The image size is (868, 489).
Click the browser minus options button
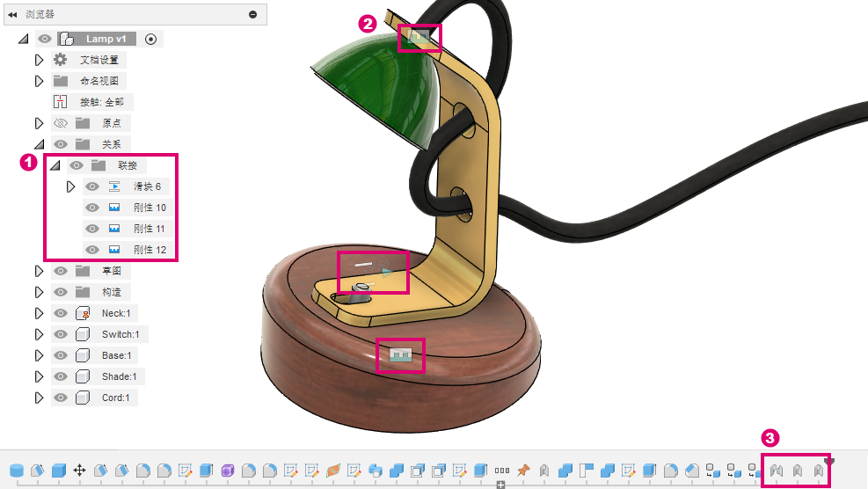coord(253,14)
